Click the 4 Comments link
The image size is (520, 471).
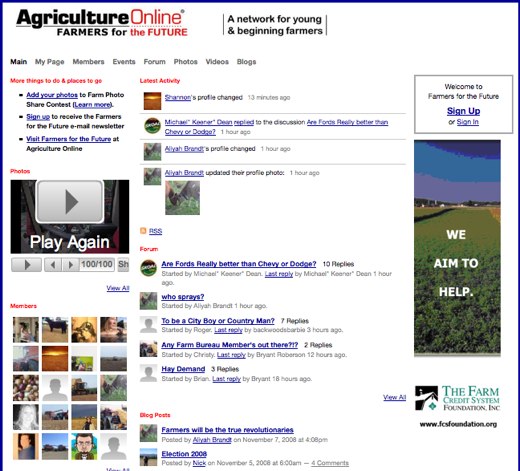point(330,463)
